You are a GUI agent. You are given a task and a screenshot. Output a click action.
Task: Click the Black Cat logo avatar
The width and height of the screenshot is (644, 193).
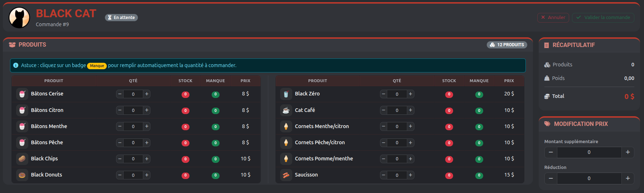point(19,18)
